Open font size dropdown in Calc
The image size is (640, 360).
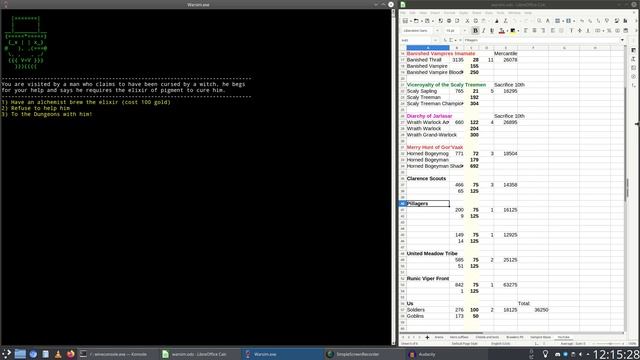(465, 31)
